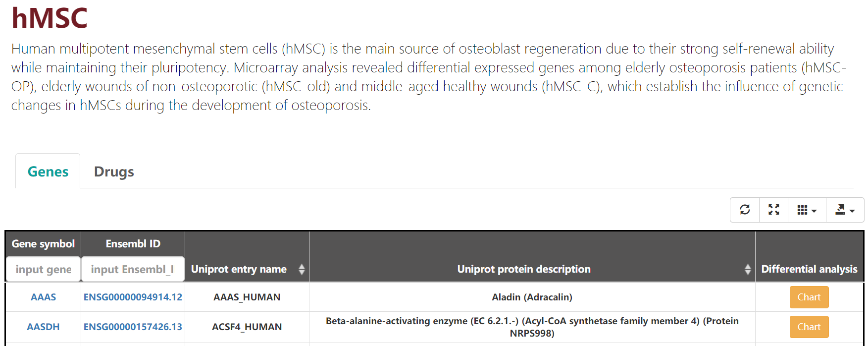
Task: Click the table refresh icon
Action: click(x=745, y=210)
